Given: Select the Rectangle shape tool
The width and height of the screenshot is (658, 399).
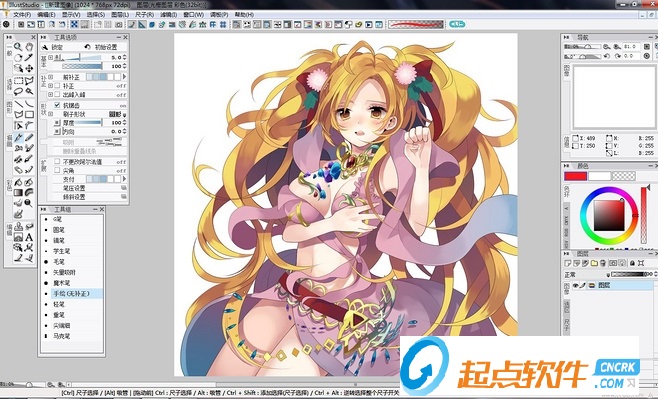Looking at the screenshot, I should 29,114.
